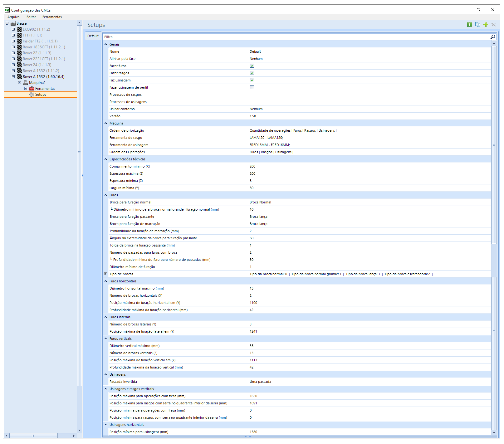Image resolution: width=504 pixels, height=444 pixels.
Task: Click the tree panel horizontal scroll right arrow
Action: point(74,436)
